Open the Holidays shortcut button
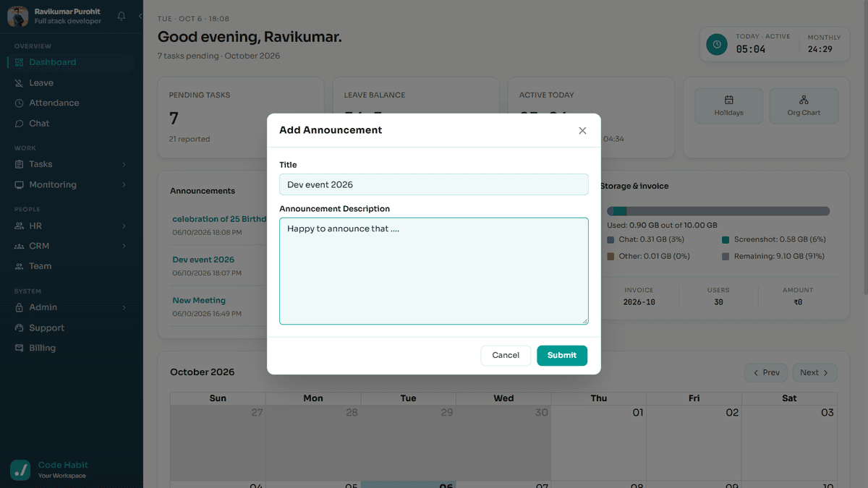868x488 pixels. 728,106
